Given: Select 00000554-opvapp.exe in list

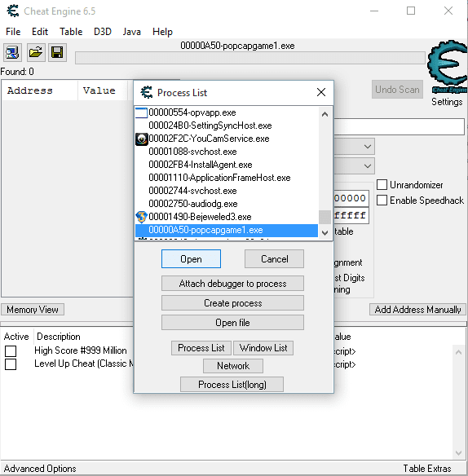Looking at the screenshot, I should point(227,112).
